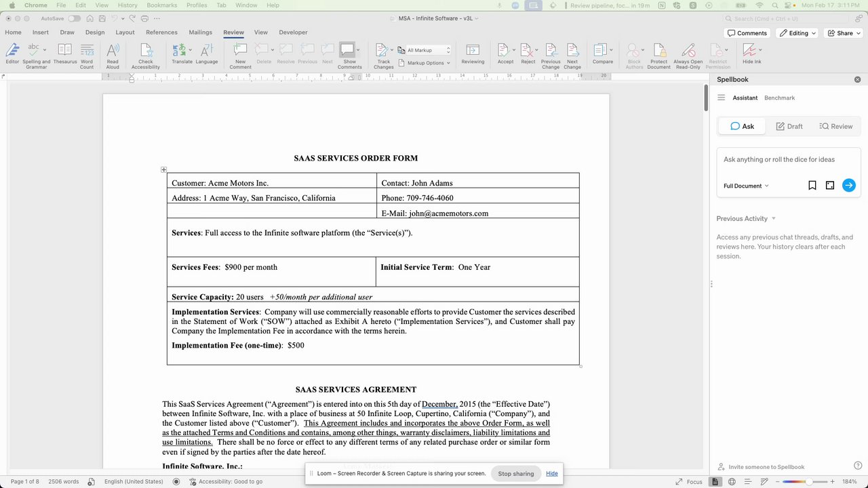Image resolution: width=868 pixels, height=488 pixels.
Task: Run Check Accessibility
Action: point(146,56)
